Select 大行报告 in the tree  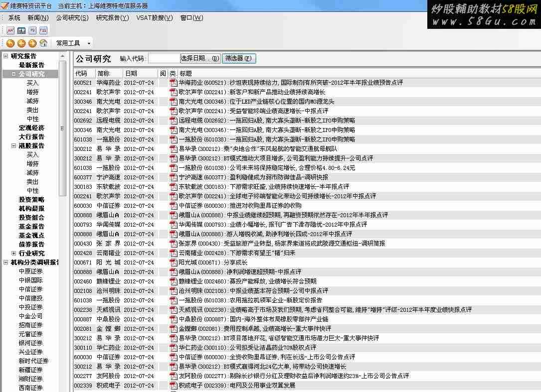point(31,136)
